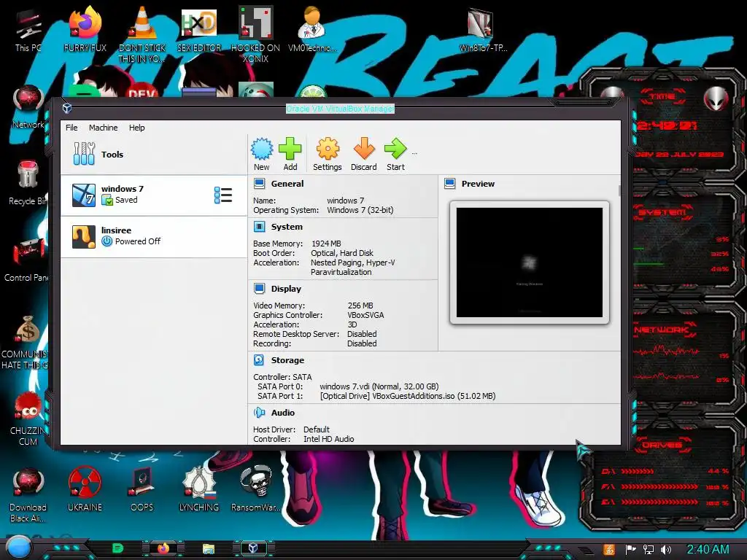This screenshot has height=560, width=747.
Task: Open the Firefox desktop shortcut
Action: [x=85, y=31]
